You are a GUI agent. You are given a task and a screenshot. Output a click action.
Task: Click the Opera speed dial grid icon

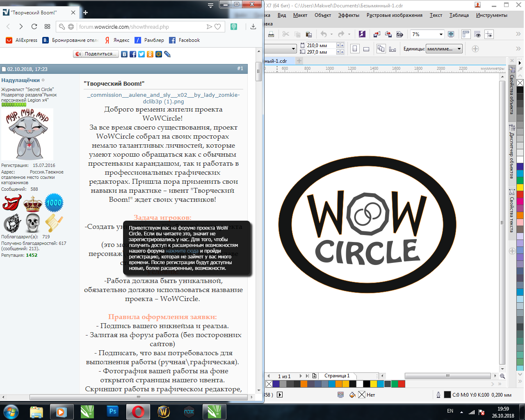pos(47,27)
